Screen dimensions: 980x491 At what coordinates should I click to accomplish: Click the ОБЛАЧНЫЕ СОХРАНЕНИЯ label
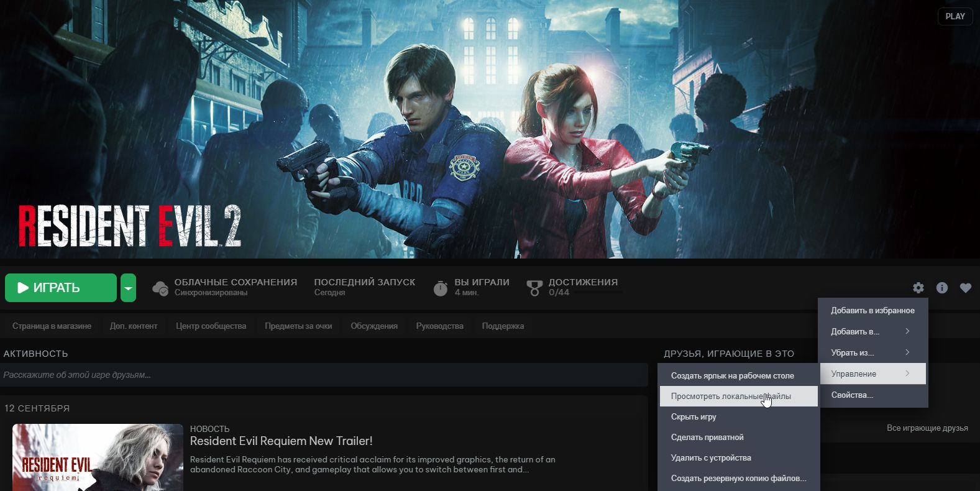pos(236,282)
